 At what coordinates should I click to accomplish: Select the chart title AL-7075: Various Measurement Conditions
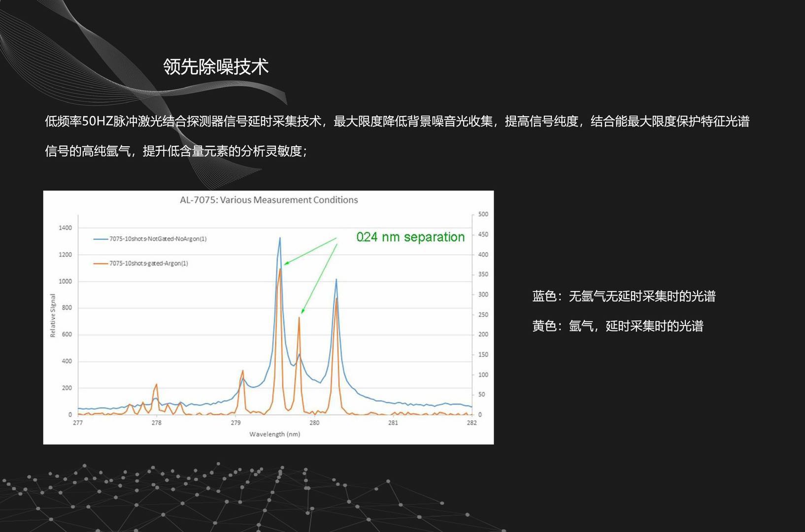click(268, 200)
